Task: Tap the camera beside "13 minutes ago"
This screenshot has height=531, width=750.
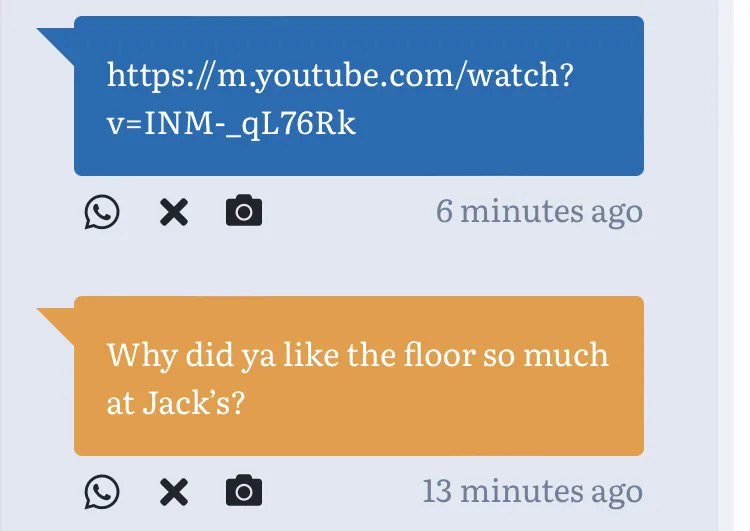Action: pyautogui.click(x=244, y=491)
